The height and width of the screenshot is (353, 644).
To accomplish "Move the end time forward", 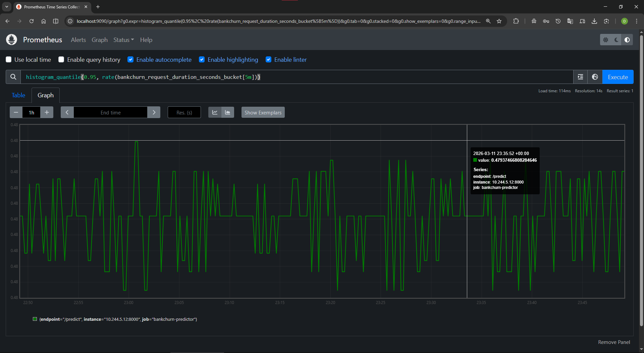I will pos(154,112).
